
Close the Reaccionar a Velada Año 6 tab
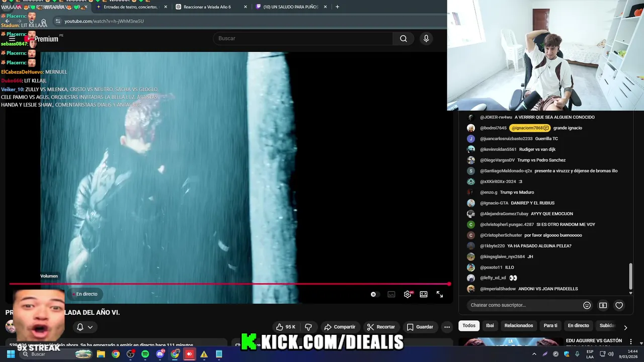246,7
